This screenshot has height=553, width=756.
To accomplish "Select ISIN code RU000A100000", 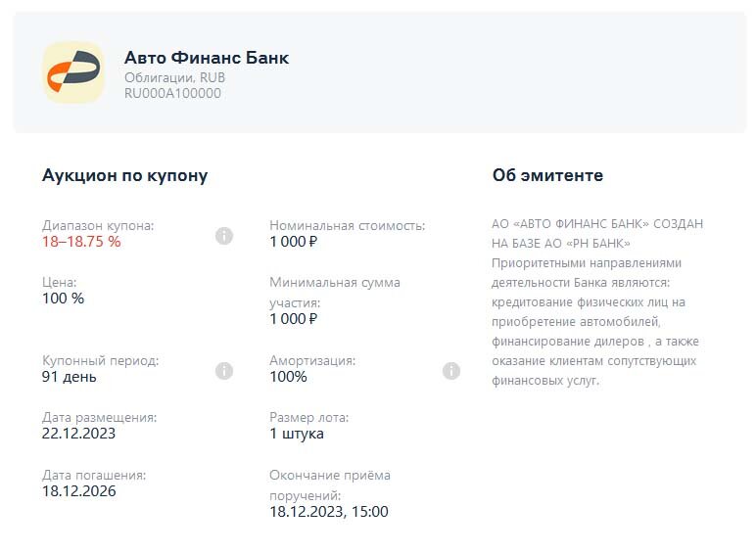I will 172,93.
